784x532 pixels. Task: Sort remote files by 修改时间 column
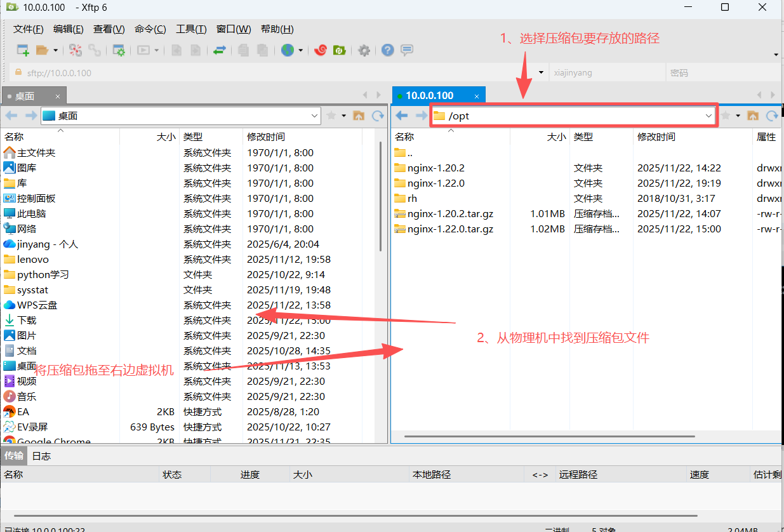click(x=693, y=136)
